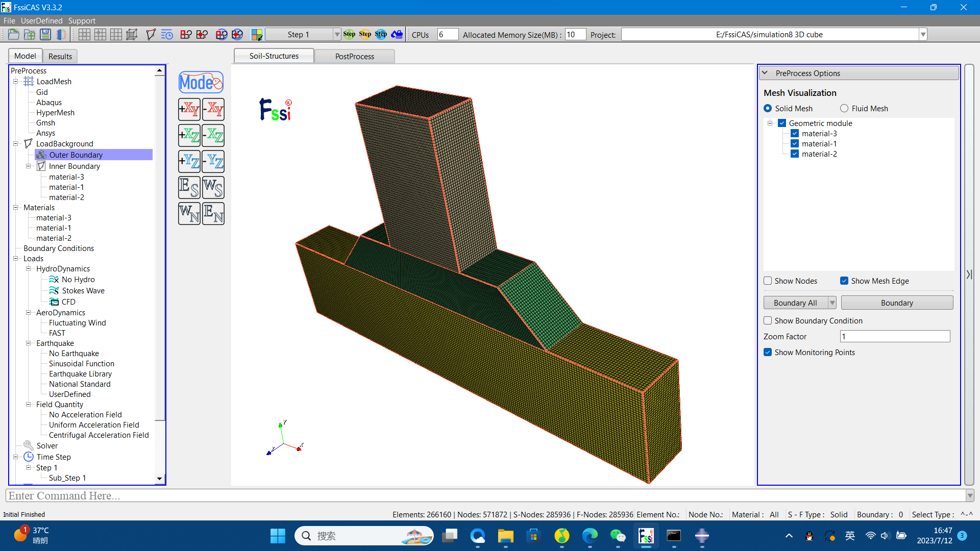The height and width of the screenshot is (551, 980).
Task: Click the Enter Command Here field
Action: pos(485,495)
